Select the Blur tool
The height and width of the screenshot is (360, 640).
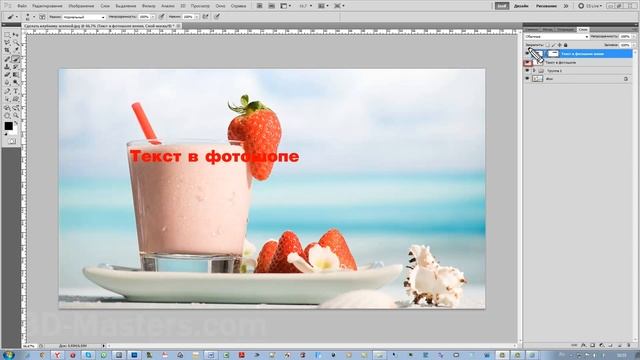(x=7, y=82)
